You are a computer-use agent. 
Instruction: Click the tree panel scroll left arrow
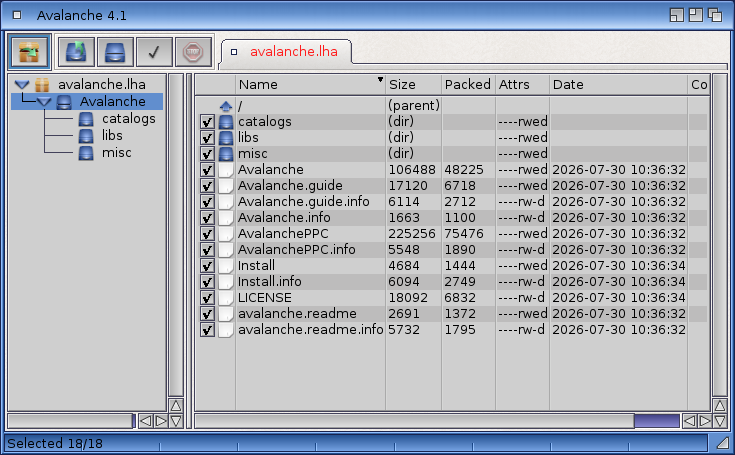[145, 421]
